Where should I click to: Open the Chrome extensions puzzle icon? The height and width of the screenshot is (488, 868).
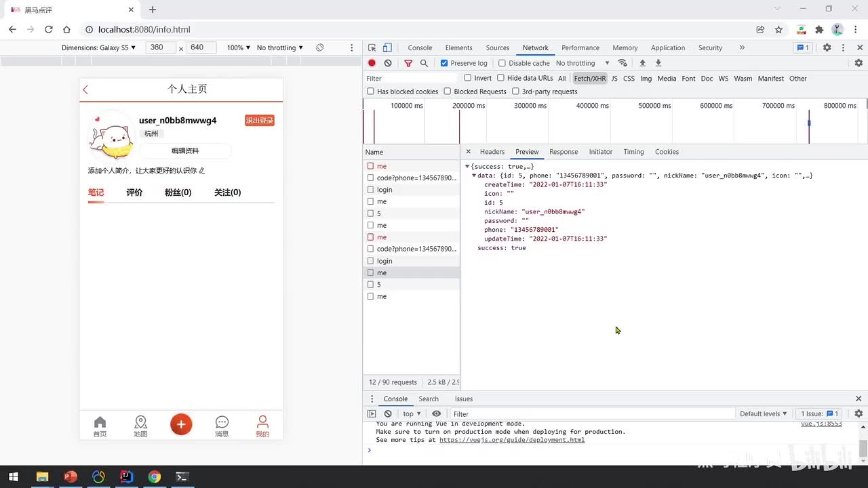819,29
